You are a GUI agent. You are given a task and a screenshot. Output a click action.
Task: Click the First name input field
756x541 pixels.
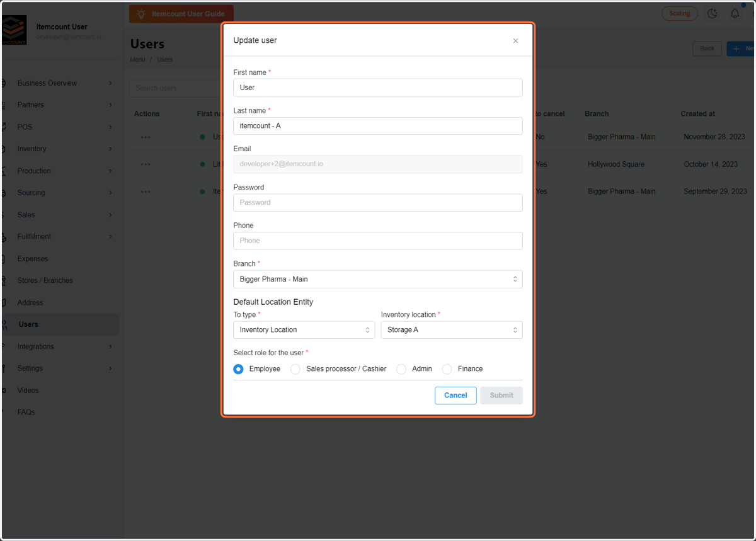coord(378,88)
